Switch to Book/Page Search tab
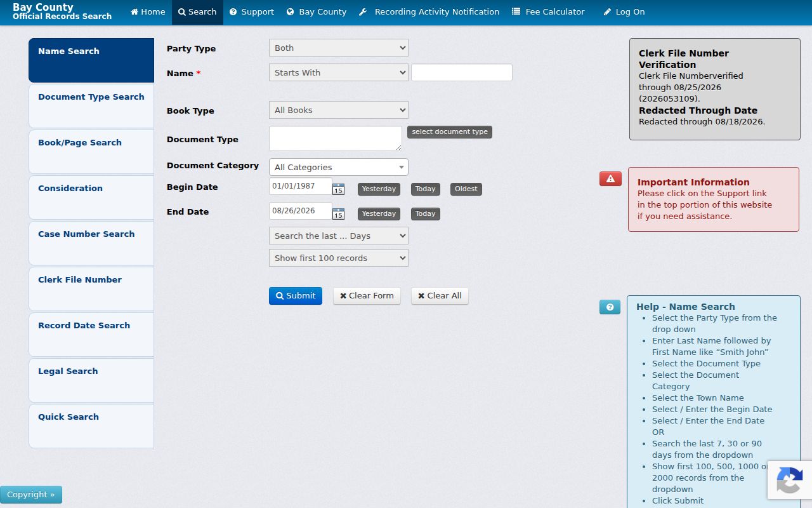This screenshot has width=812, height=508. click(x=91, y=152)
